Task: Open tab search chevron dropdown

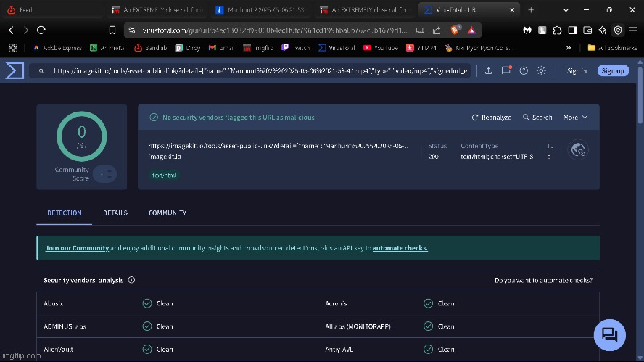Action: pyautogui.click(x=566, y=10)
